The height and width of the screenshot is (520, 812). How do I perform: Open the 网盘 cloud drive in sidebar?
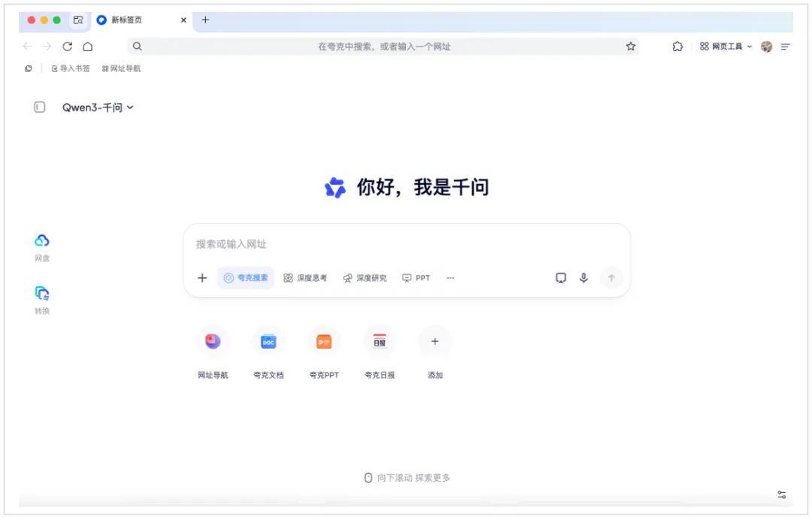coord(42,244)
